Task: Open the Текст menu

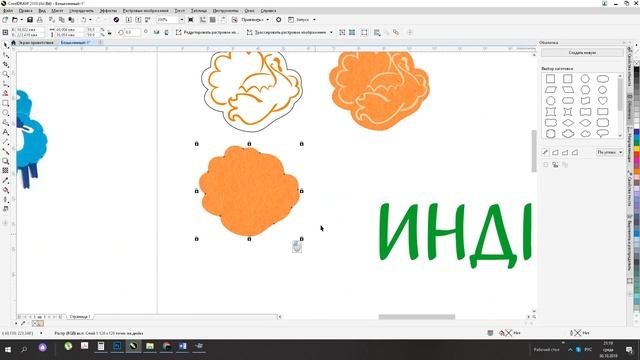Action: coord(180,11)
